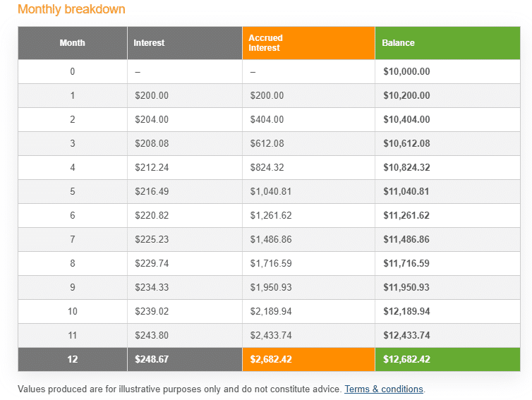Click the Monthly breakdown heading
The width and height of the screenshot is (532, 400).
pos(71,10)
